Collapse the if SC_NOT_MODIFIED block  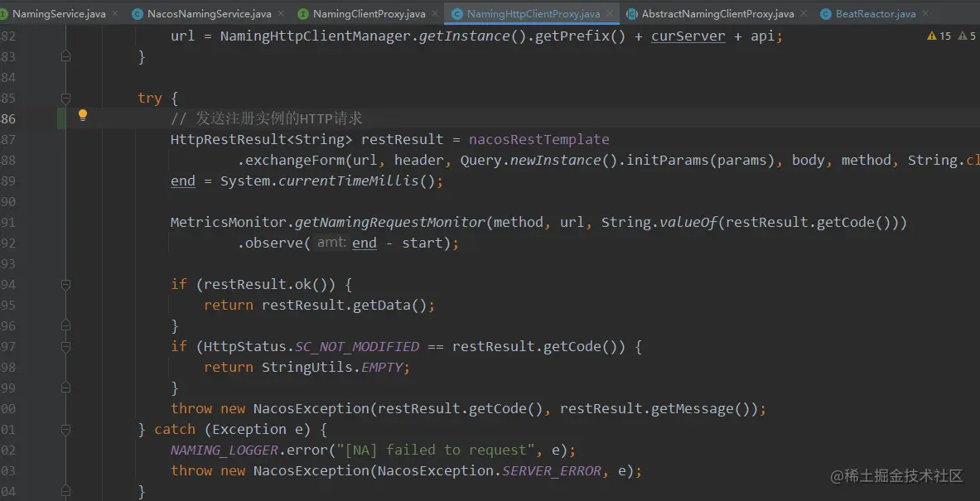(x=65, y=346)
